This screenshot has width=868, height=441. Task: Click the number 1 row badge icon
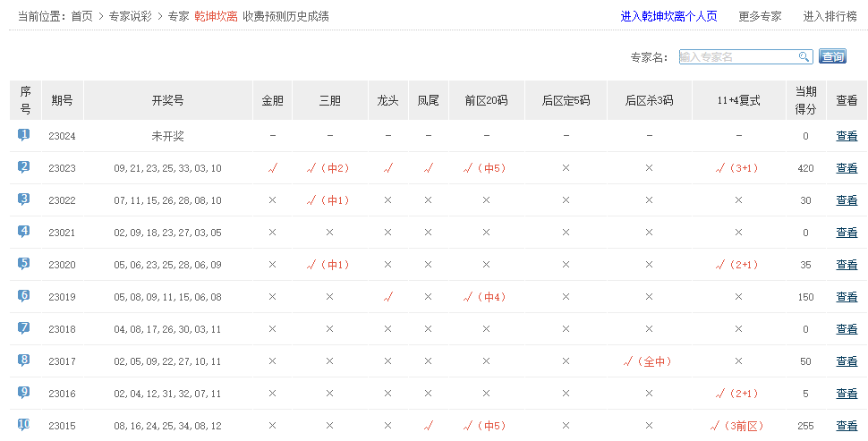click(24, 135)
